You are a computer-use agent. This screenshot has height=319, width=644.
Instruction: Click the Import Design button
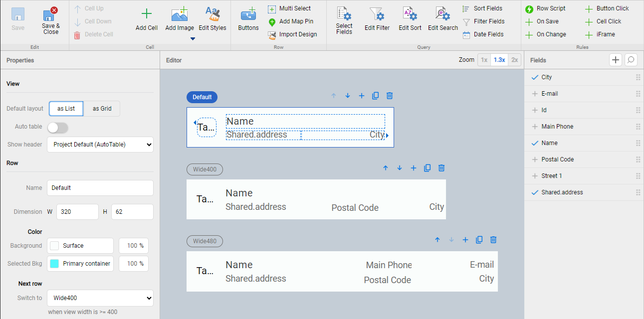point(293,34)
